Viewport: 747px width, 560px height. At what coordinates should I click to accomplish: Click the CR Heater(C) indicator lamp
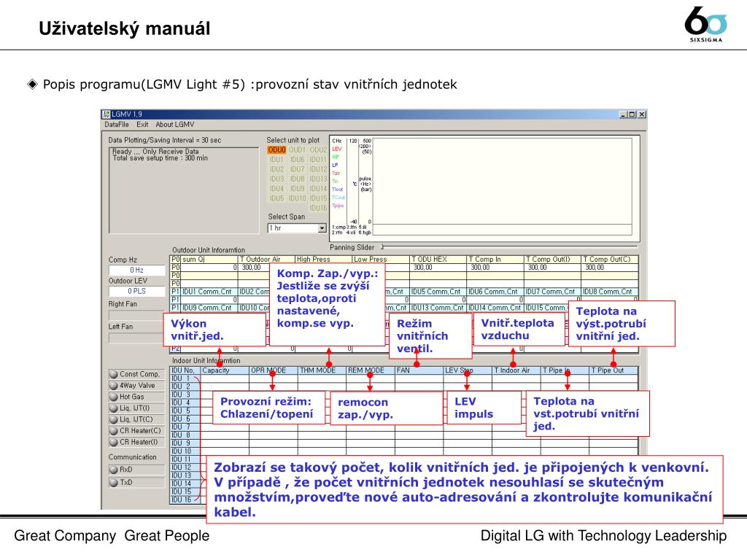pos(113,431)
